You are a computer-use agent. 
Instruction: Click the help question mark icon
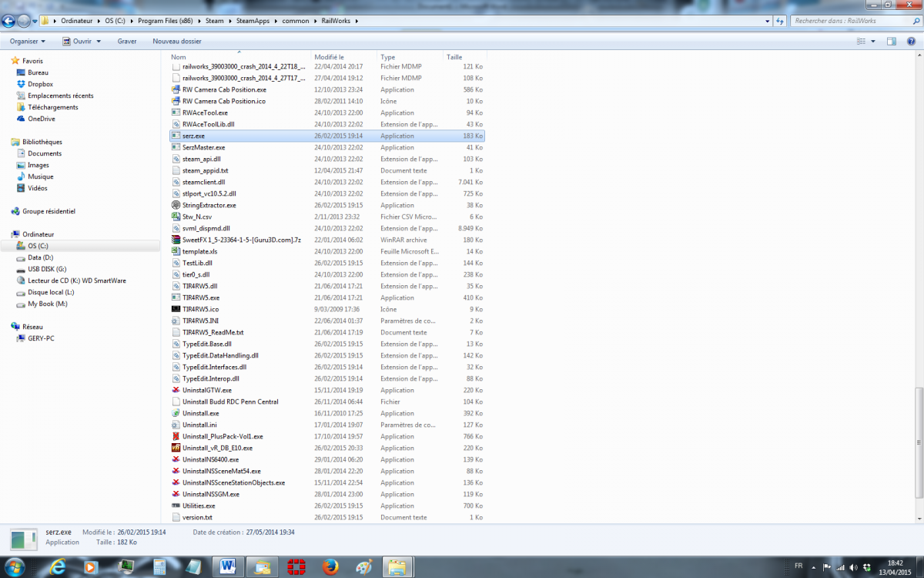click(911, 41)
